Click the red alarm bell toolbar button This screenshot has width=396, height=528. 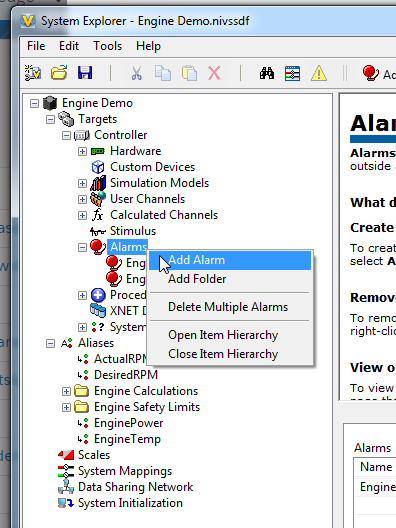pyautogui.click(x=371, y=73)
